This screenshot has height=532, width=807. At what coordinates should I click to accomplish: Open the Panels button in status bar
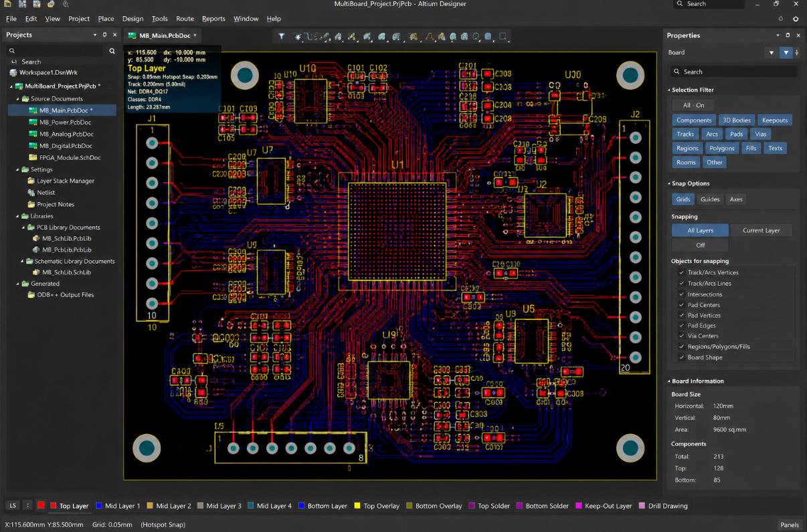tap(789, 525)
